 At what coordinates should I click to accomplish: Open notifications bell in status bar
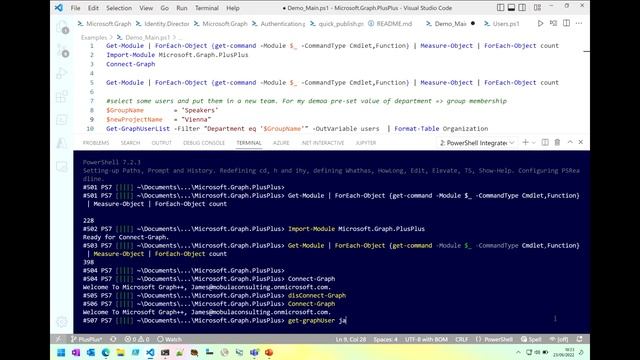click(x=580, y=339)
